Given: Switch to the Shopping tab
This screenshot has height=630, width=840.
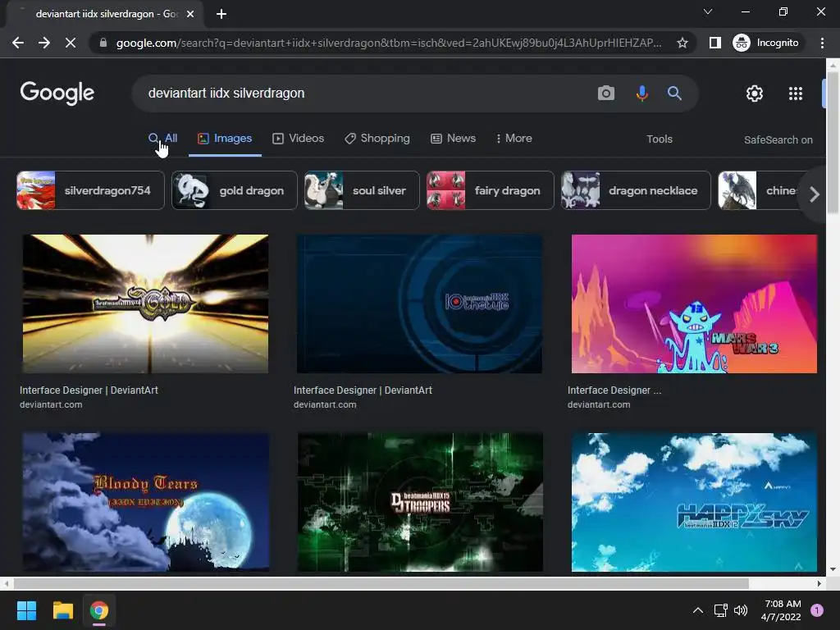Looking at the screenshot, I should (x=377, y=138).
